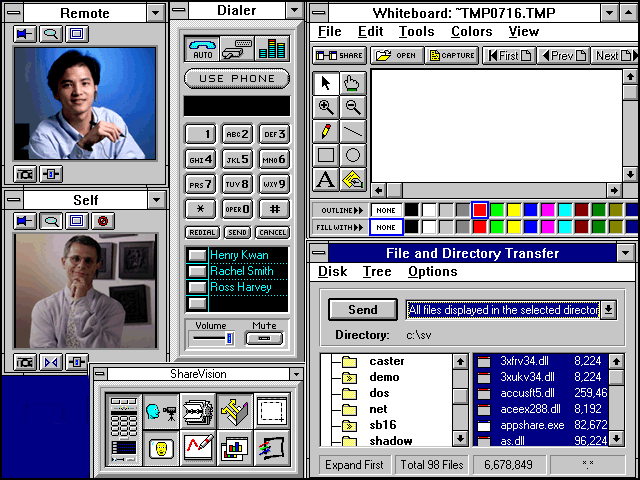Select the hand grabber tool
This screenshot has width=640, height=480.
click(x=352, y=83)
